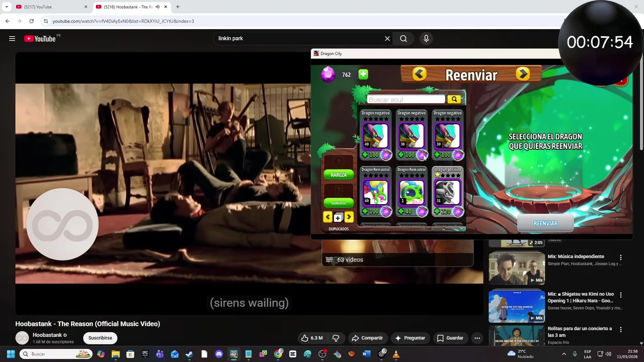This screenshot has height=362, width=644.
Task: Open options for 'Mix: Música independiente'
Action: pyautogui.click(x=621, y=257)
